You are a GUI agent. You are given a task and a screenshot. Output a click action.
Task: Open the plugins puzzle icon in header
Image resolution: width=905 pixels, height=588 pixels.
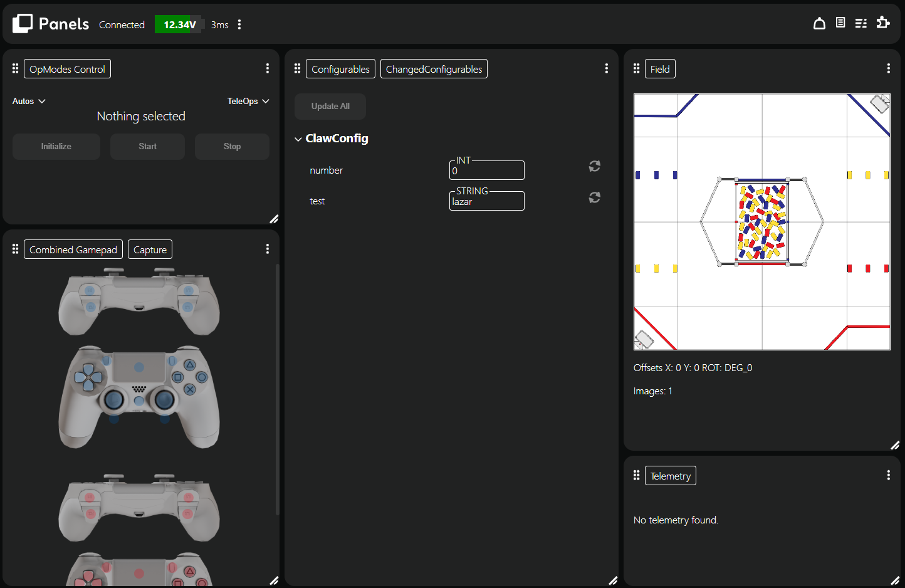pyautogui.click(x=882, y=23)
